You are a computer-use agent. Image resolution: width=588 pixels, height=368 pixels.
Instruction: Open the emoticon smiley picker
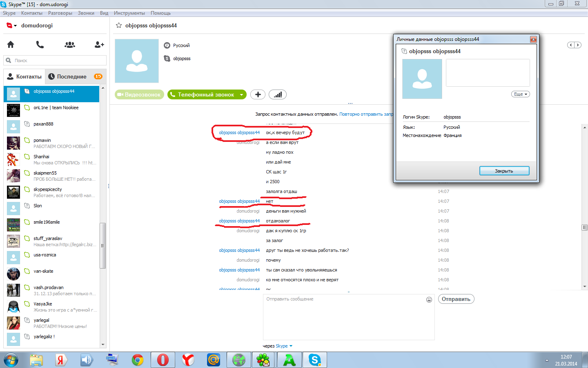[x=429, y=300]
